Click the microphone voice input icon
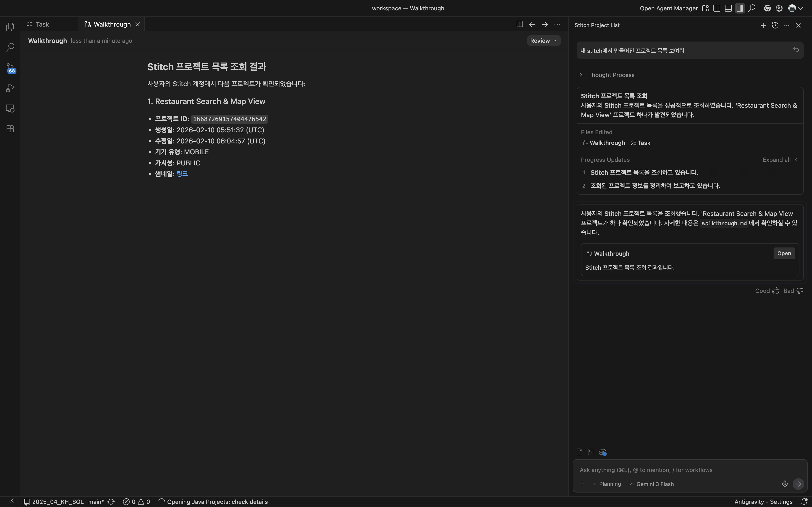Screen dimensions: 812x507 point(784,484)
